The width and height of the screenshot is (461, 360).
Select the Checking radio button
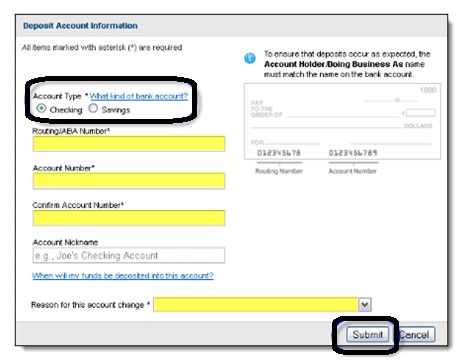point(41,109)
